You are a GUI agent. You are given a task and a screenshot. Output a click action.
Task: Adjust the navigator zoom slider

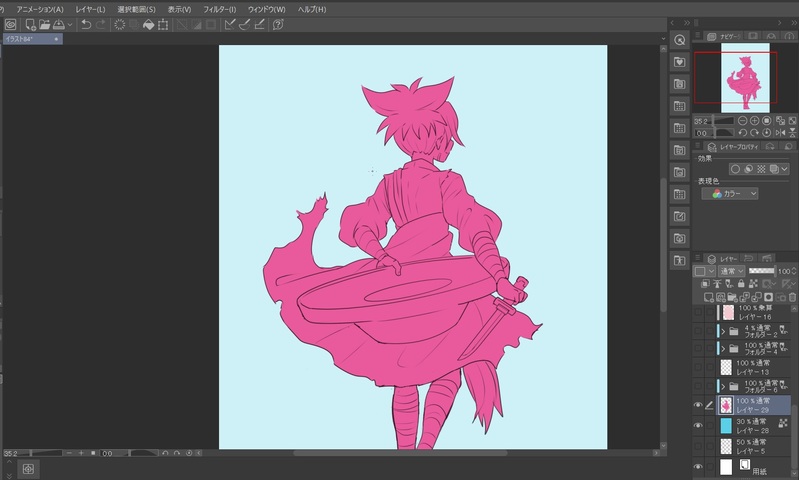(x=723, y=121)
